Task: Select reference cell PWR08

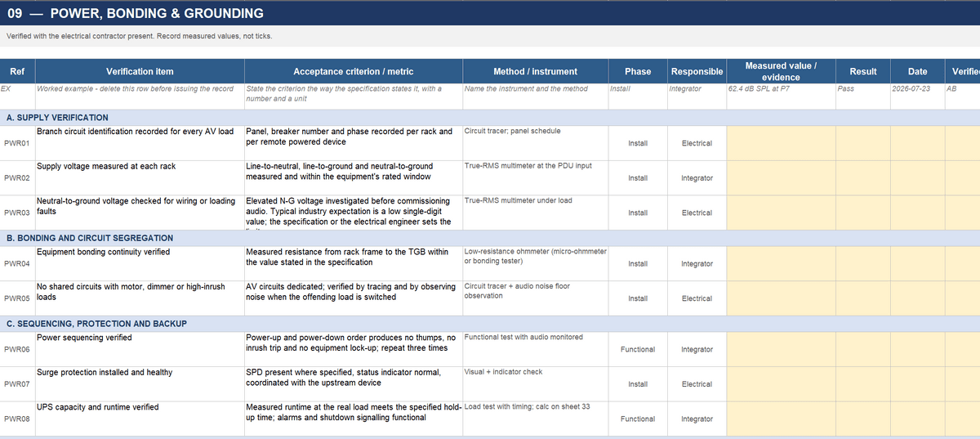Action: [17, 419]
